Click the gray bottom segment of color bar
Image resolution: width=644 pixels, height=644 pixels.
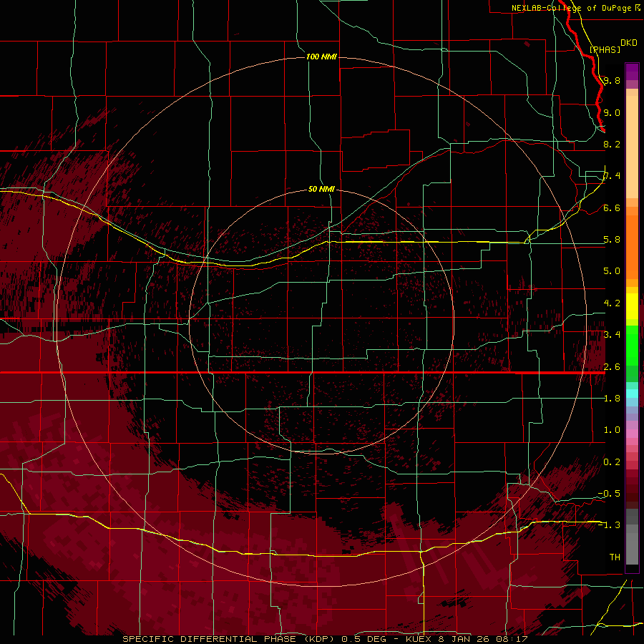pyautogui.click(x=632, y=538)
